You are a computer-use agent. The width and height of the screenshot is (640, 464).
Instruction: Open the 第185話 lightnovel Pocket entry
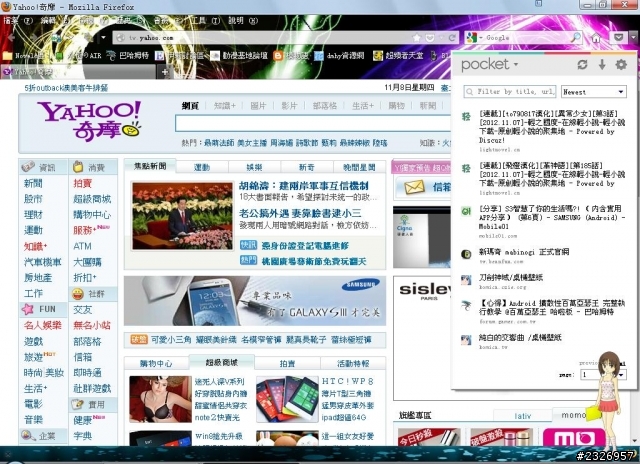coord(551,174)
